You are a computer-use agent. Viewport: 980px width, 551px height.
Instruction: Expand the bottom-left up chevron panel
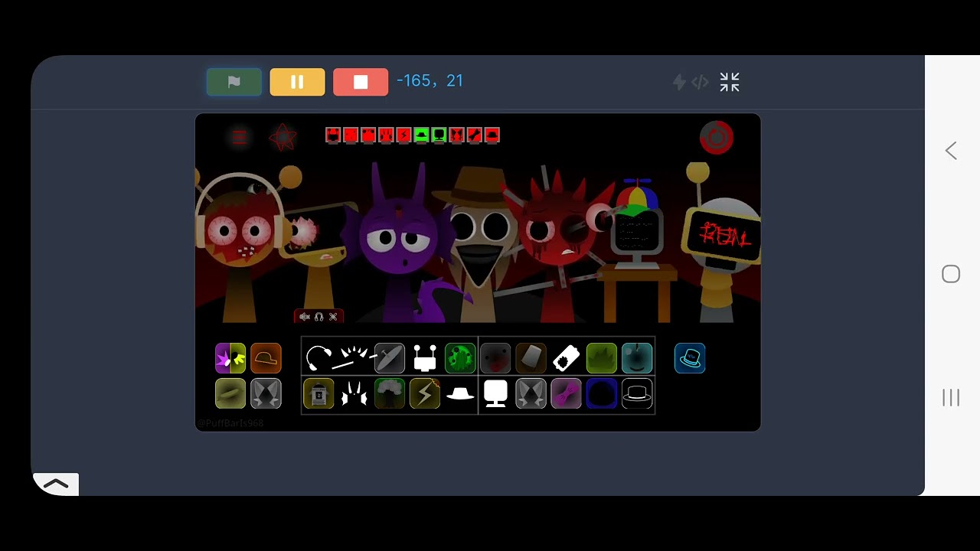tap(56, 484)
